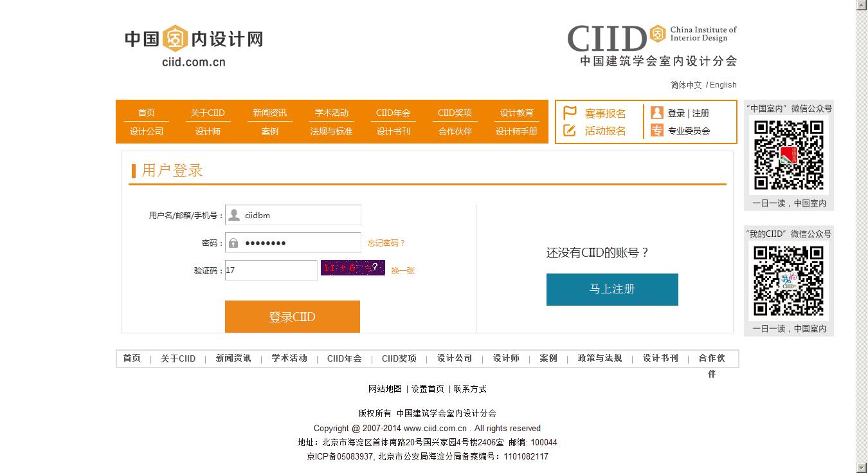Click the 网站地图 link
This screenshot has width=868, height=473.
[385, 389]
